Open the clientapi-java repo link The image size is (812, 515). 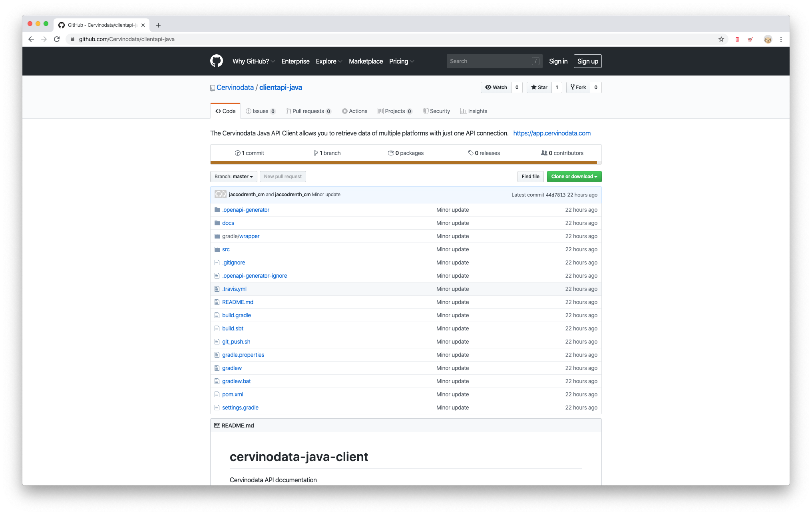click(281, 87)
